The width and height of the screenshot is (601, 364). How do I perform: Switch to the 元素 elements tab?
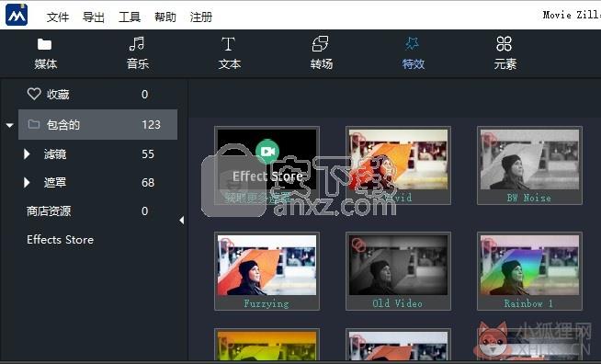click(x=505, y=53)
